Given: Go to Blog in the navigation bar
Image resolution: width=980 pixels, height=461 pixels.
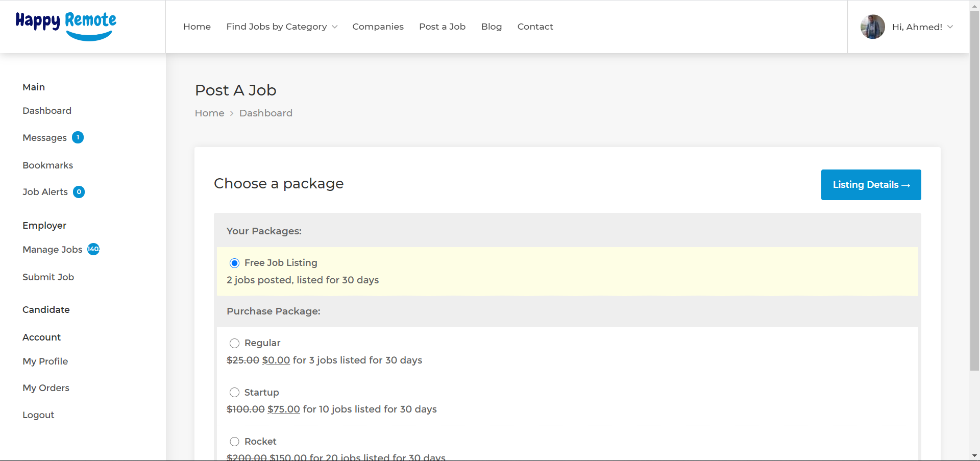Looking at the screenshot, I should [x=491, y=27].
